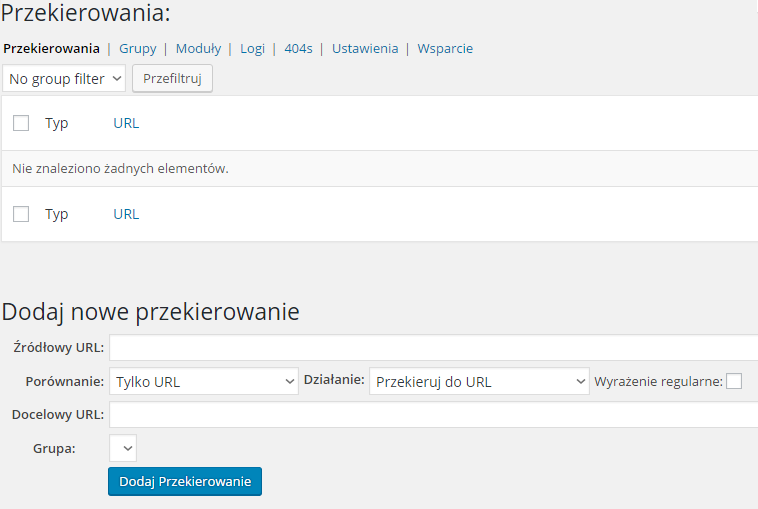Enable the Wyrażenie regularne checkbox
The image size is (758, 509).
click(734, 381)
